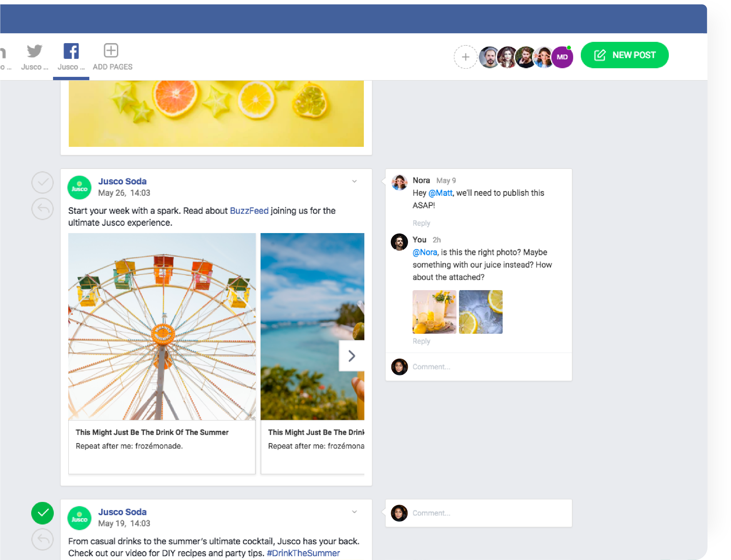Open the invite member dashed plus icon
This screenshot has height=560, width=731.
click(x=466, y=57)
